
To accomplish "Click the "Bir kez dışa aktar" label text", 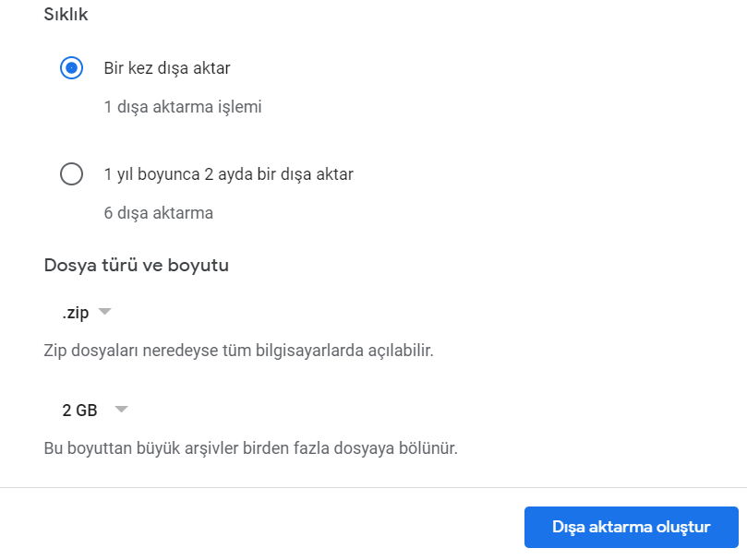I will click(x=167, y=68).
